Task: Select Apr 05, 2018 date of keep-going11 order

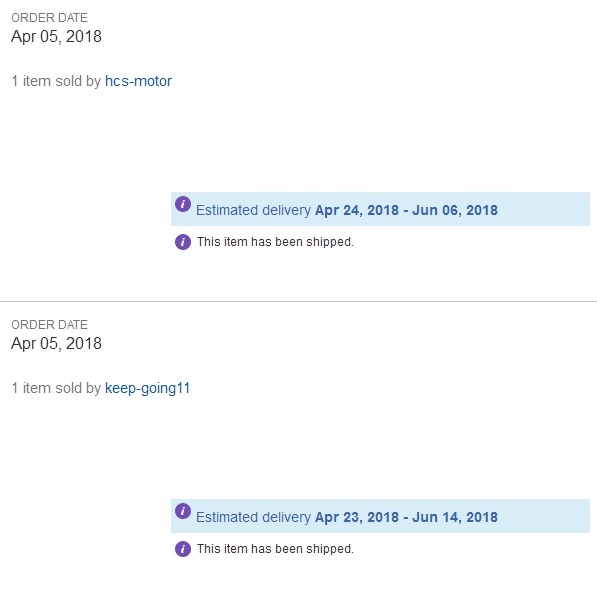Action: click(x=56, y=343)
